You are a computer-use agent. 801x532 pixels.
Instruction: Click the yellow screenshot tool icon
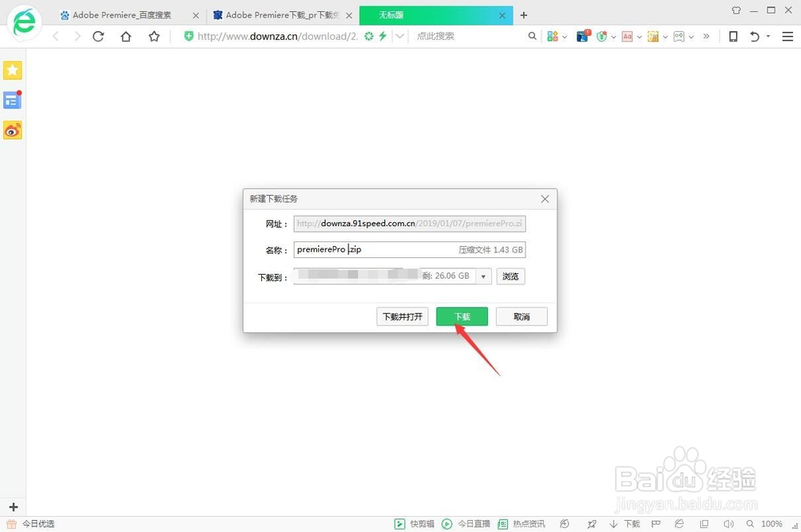click(653, 36)
